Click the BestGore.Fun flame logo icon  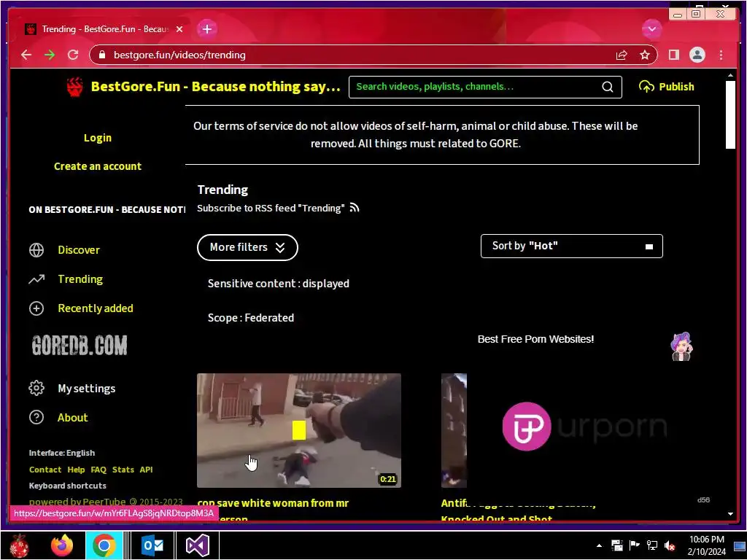[75, 87]
